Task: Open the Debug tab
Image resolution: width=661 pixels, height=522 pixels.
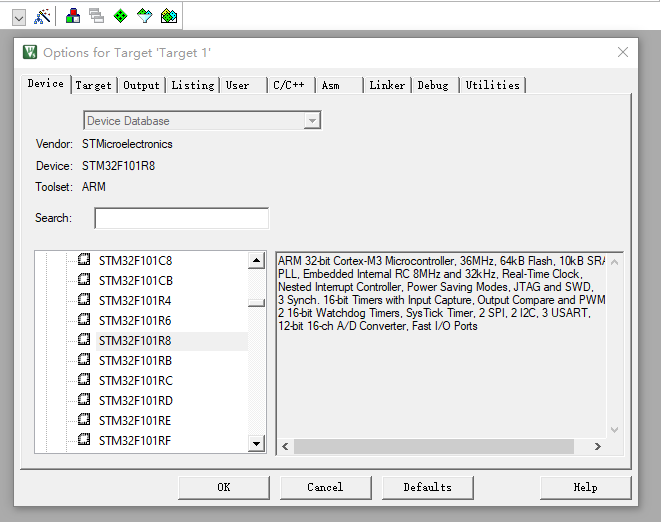Action: 435,85
